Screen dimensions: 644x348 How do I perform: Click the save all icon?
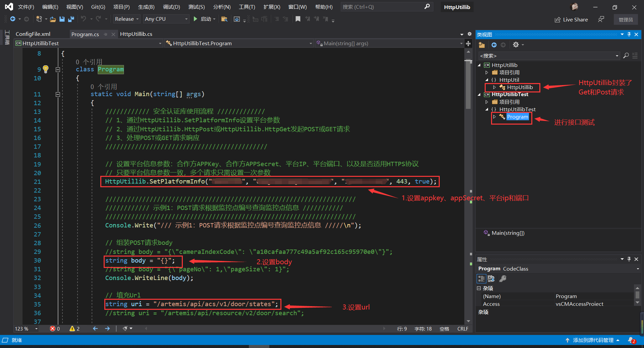(71, 19)
